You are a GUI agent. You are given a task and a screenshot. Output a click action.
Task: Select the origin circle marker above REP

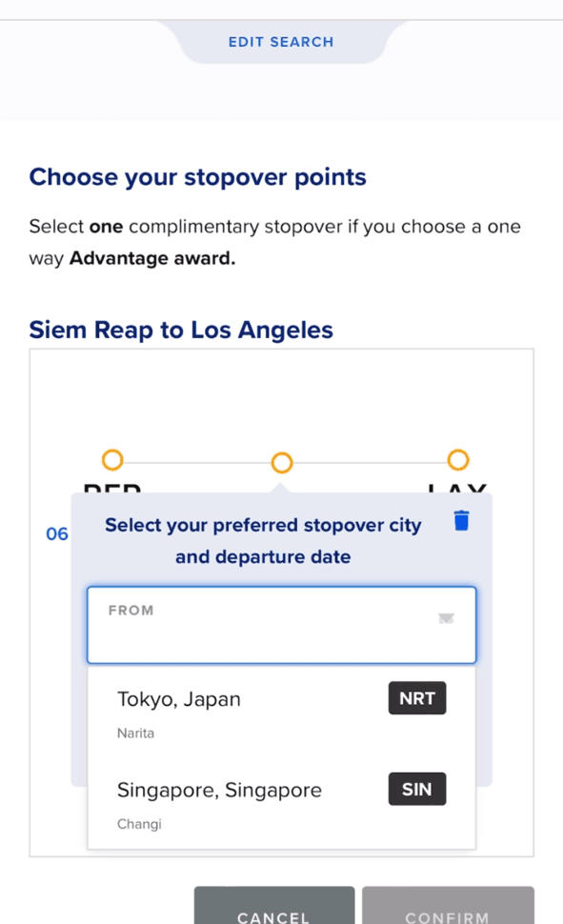pos(112,460)
